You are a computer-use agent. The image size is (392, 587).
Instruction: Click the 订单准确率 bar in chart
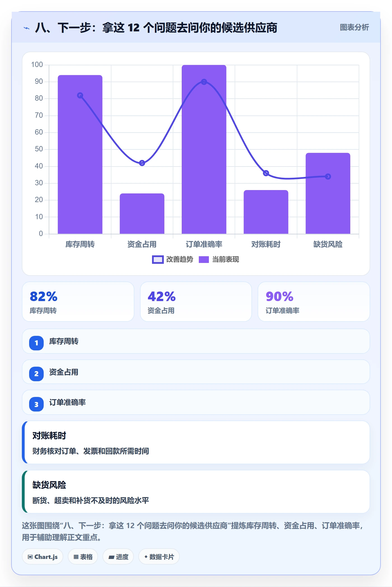[x=204, y=149]
